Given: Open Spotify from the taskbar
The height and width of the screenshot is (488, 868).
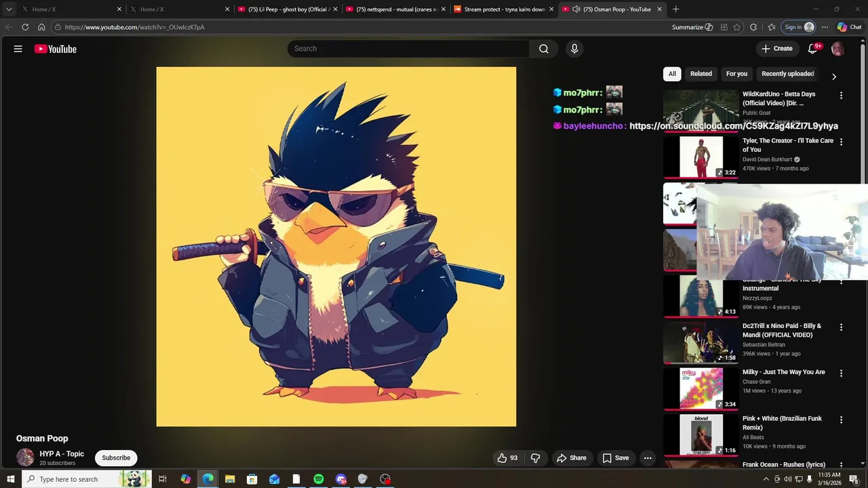Looking at the screenshot, I should [x=319, y=479].
